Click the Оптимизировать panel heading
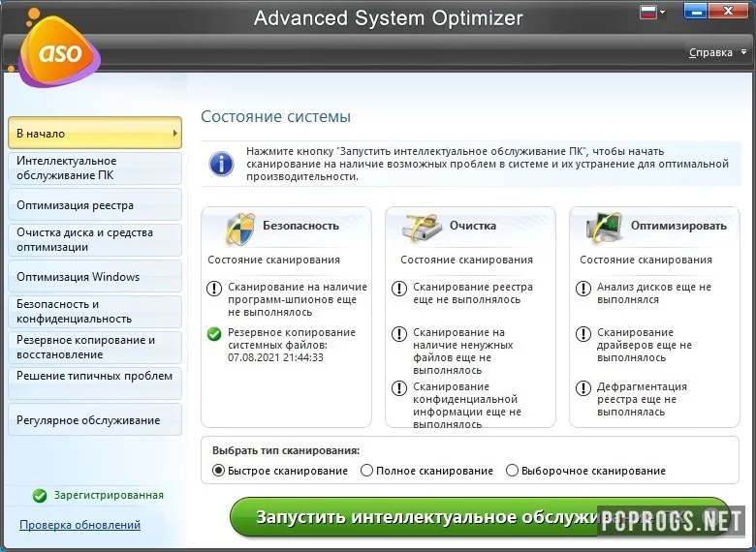This screenshot has height=552, width=756. coord(678,226)
